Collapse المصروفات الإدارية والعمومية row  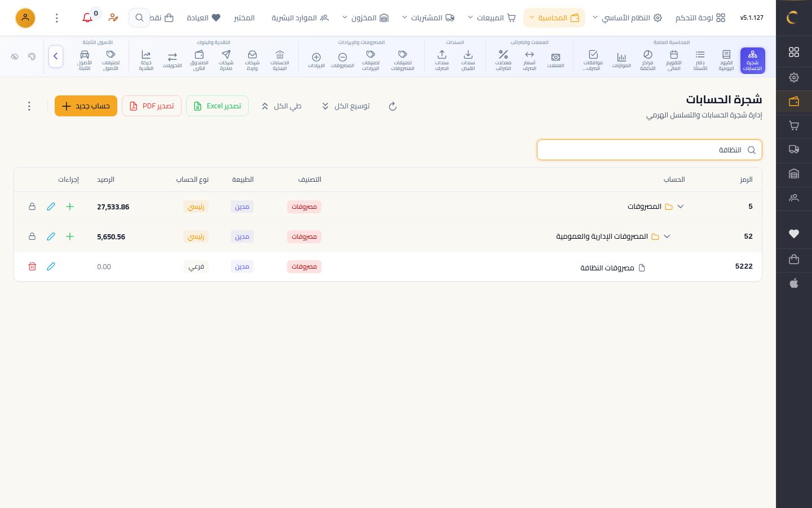(x=667, y=237)
